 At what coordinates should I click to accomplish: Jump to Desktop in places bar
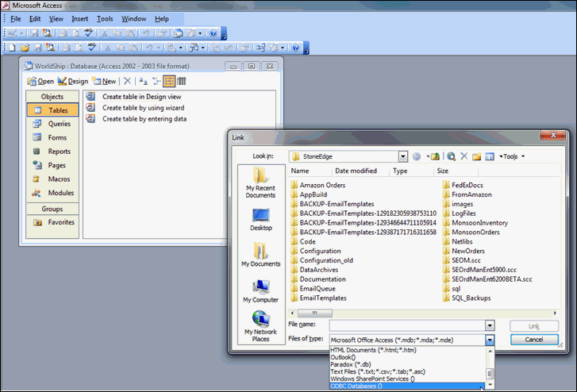261,220
